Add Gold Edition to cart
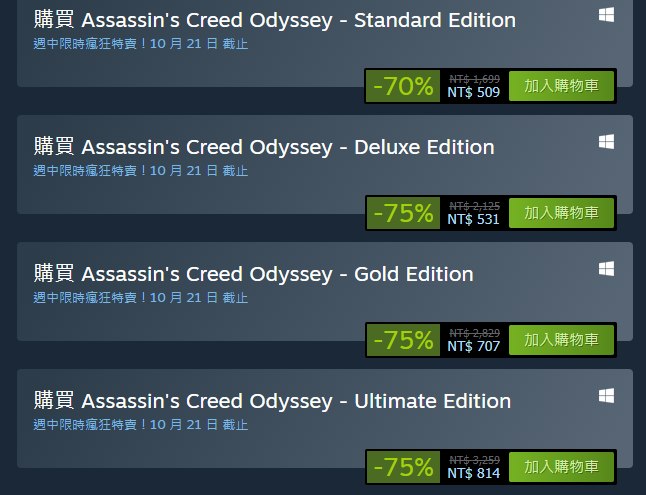The height and width of the screenshot is (495, 646). [x=561, y=340]
